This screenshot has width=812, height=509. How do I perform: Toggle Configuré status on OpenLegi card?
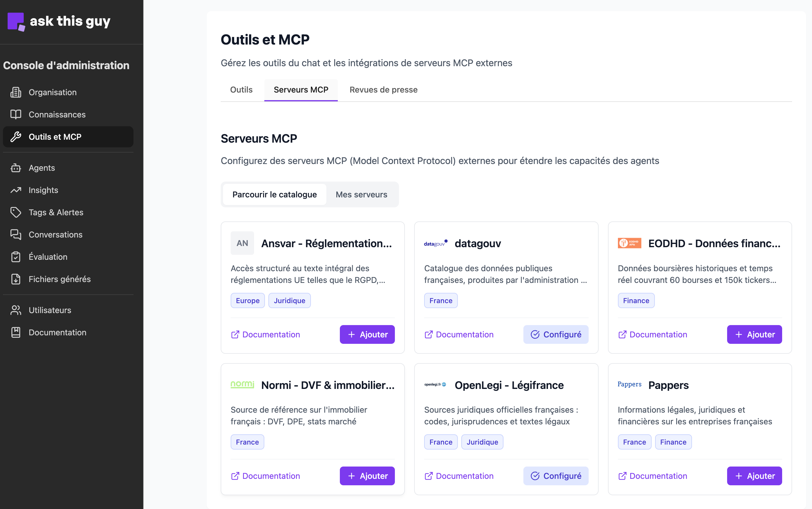pyautogui.click(x=555, y=476)
